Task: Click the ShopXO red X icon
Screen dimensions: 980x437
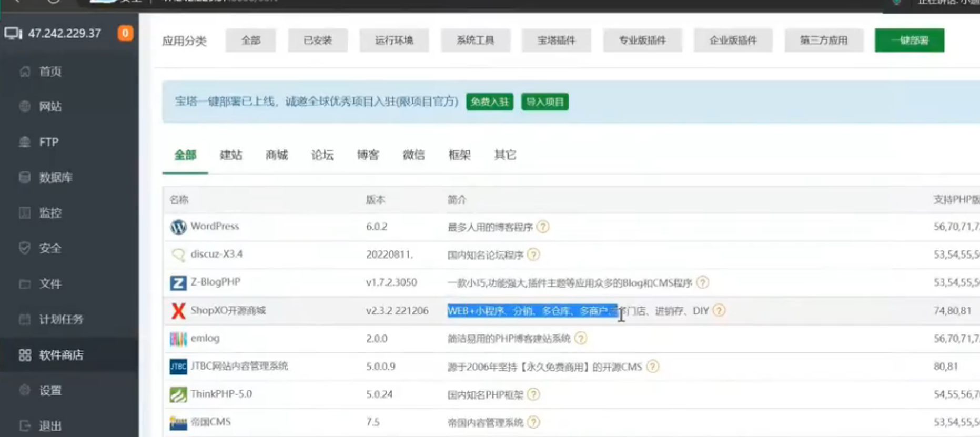Action: pyautogui.click(x=178, y=311)
